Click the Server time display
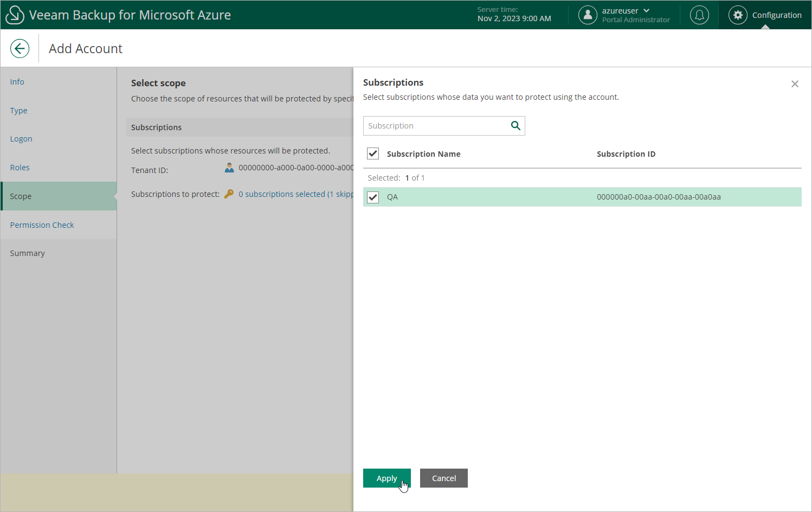The image size is (812, 512). [514, 14]
